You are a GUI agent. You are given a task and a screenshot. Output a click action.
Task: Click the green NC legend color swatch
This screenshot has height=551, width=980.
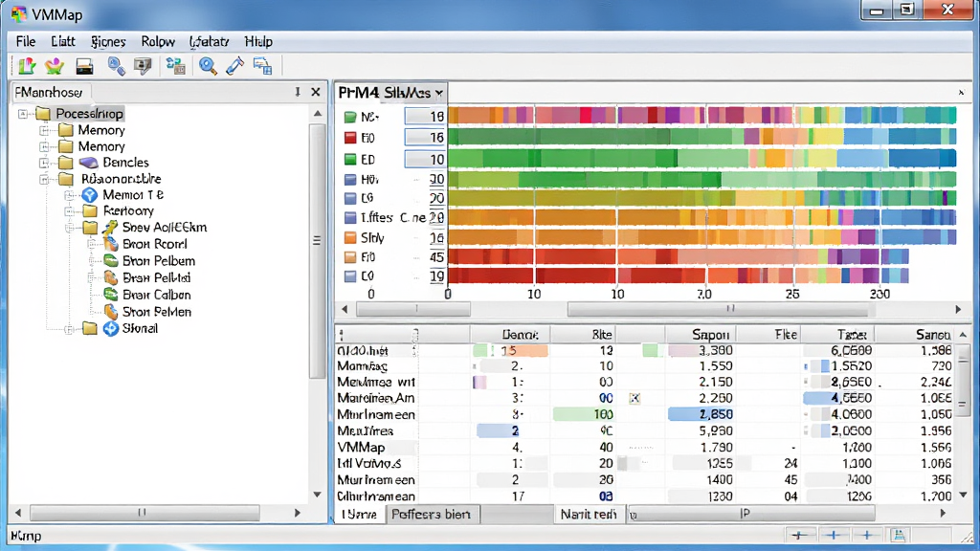coord(350,117)
